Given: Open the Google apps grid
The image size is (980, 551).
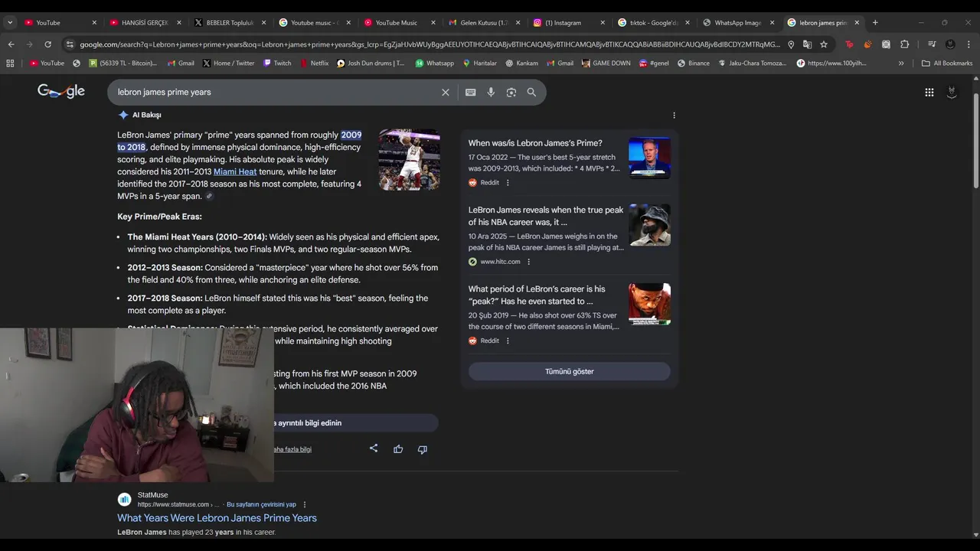Looking at the screenshot, I should 929,92.
